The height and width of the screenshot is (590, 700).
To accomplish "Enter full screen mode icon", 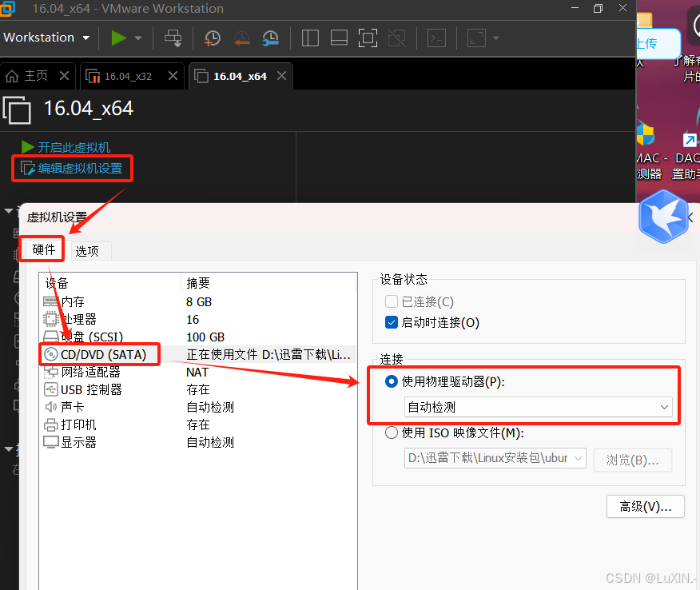I will [x=367, y=38].
